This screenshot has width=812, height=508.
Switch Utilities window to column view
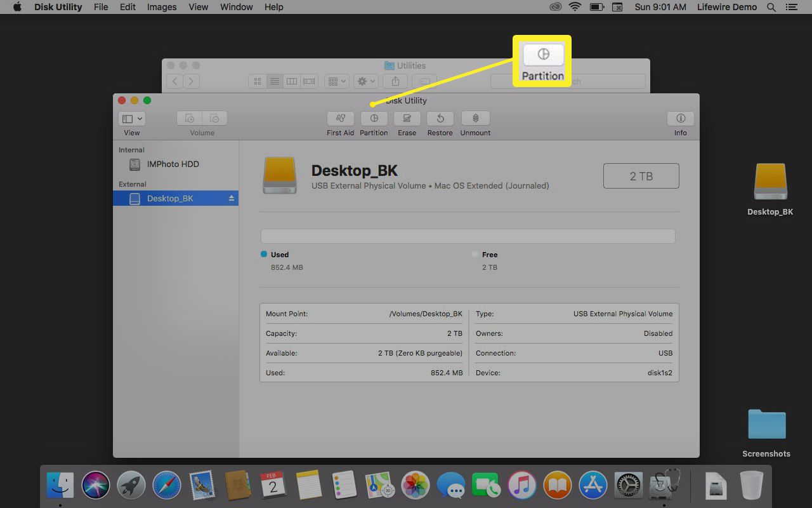click(292, 81)
